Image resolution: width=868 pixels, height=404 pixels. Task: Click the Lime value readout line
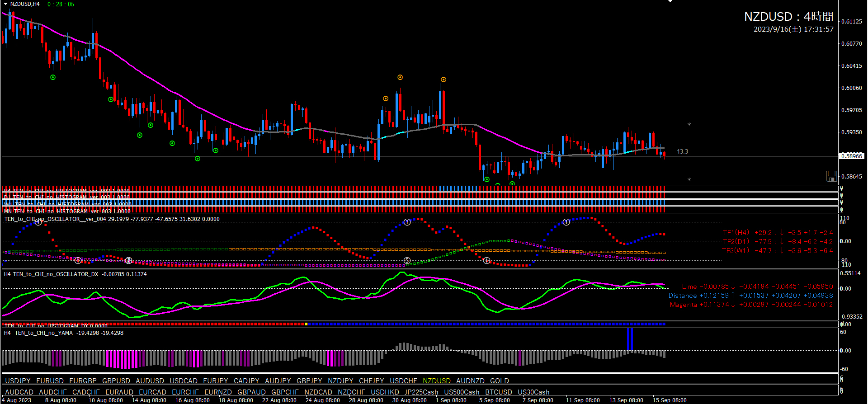coord(757,287)
